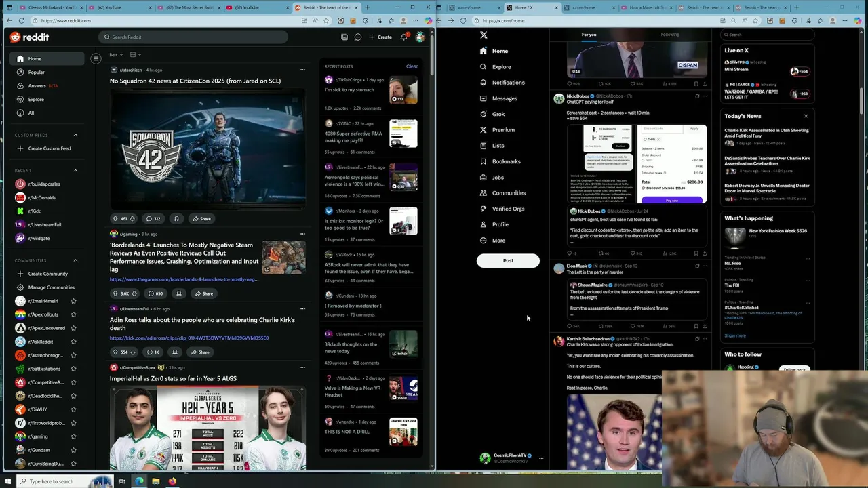868x488 pixels.
Task: Open the Reddit chat icon
Action: pos(358,37)
